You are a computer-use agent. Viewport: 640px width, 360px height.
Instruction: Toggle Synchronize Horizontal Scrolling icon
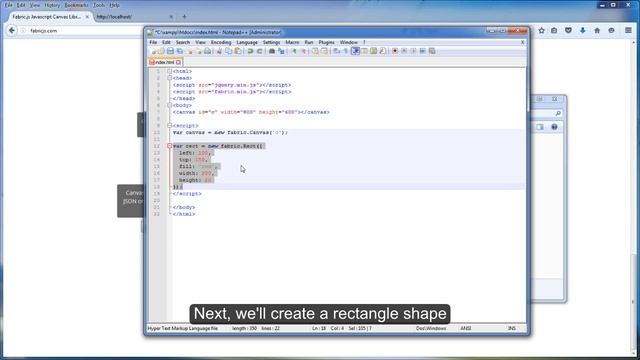click(x=324, y=51)
